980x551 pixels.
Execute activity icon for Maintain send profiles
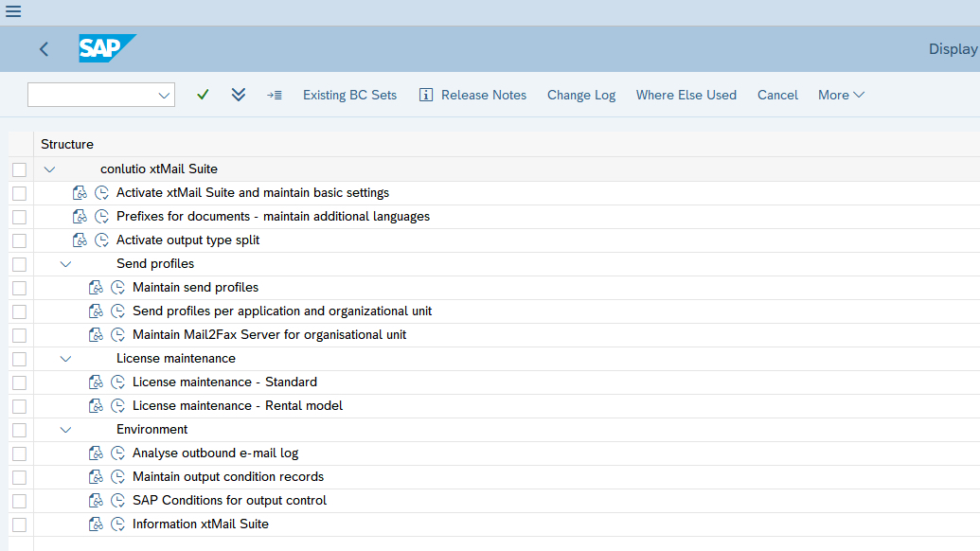118,288
